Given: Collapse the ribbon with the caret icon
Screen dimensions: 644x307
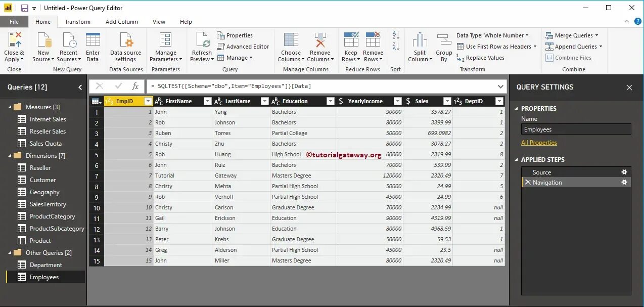Looking at the screenshot, I should [626, 22].
